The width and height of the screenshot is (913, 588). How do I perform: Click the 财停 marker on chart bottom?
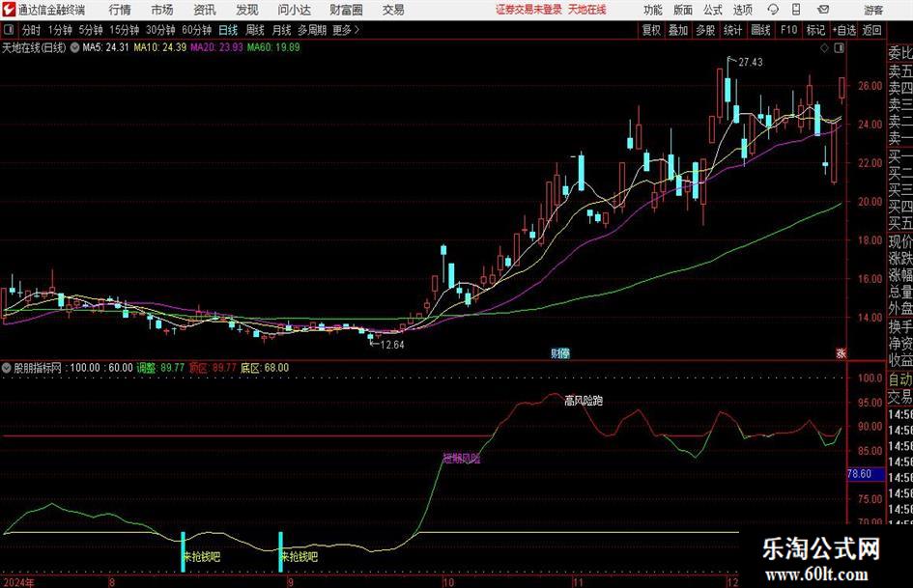pyautogui.click(x=560, y=352)
